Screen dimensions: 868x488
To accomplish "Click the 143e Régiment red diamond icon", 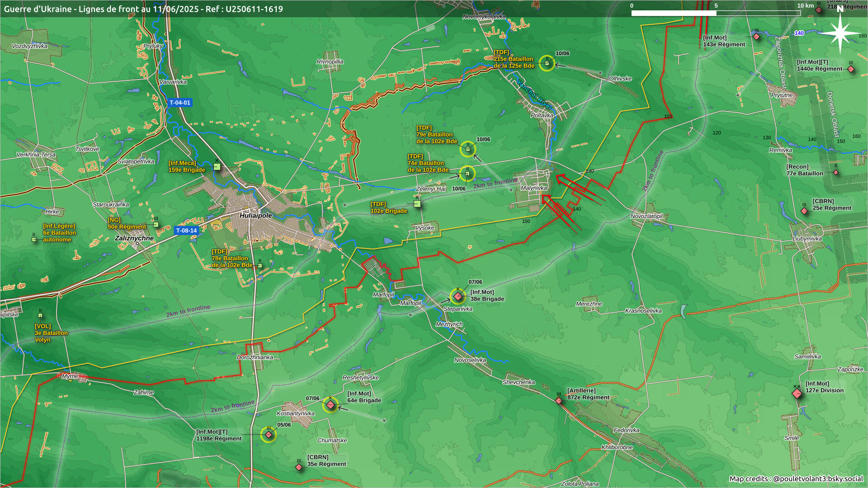I will (756, 36).
